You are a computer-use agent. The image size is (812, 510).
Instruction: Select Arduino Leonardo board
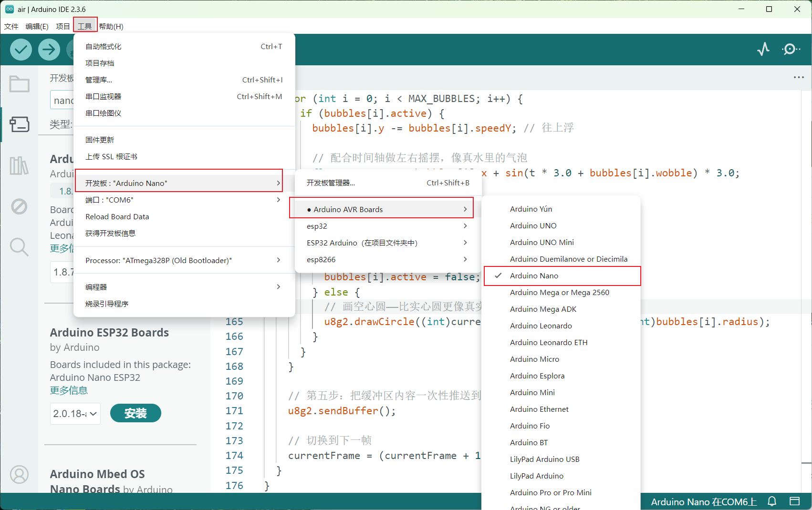[561, 326]
